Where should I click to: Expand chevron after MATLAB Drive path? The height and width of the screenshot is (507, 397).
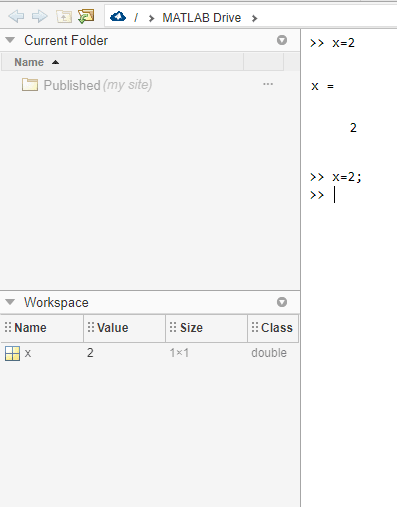pos(255,18)
